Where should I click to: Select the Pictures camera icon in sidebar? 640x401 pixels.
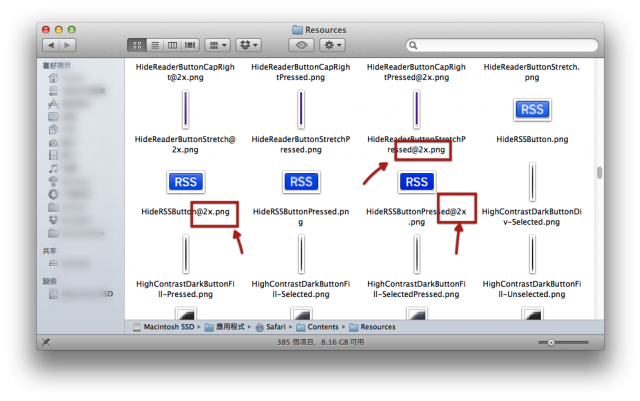(x=53, y=143)
